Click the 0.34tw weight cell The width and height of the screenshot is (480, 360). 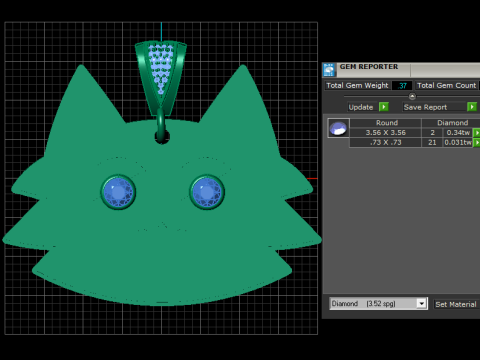click(458, 133)
